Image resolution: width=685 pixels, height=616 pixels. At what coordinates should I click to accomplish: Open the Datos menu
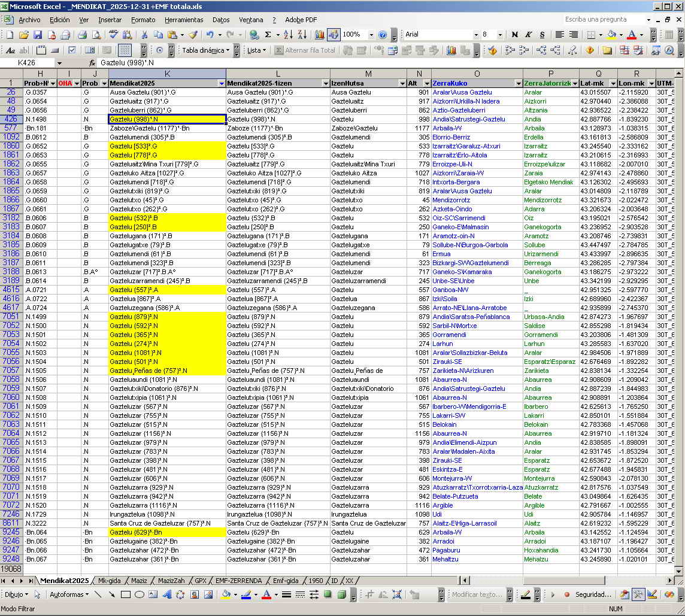tap(221, 20)
